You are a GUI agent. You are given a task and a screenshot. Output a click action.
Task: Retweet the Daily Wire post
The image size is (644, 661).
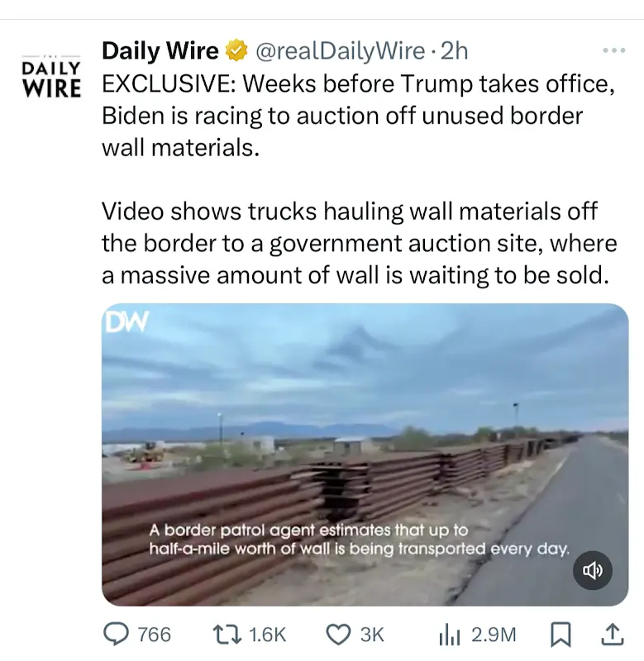pos(227,635)
